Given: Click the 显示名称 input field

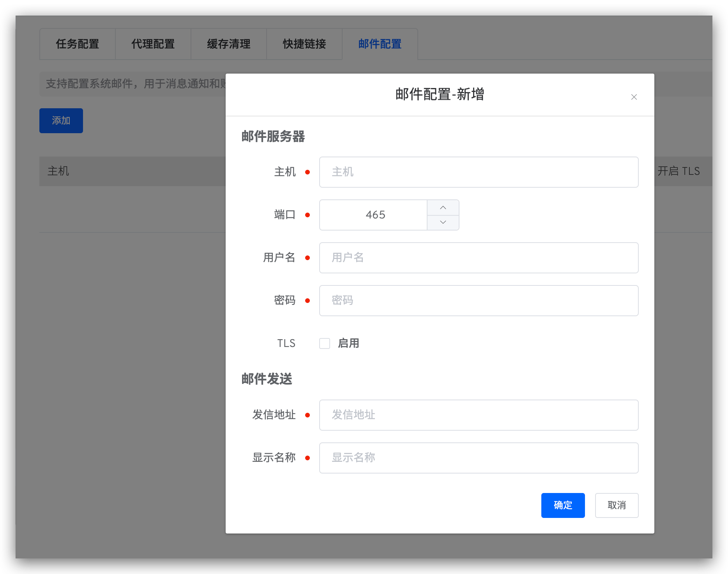Looking at the screenshot, I should (x=479, y=458).
